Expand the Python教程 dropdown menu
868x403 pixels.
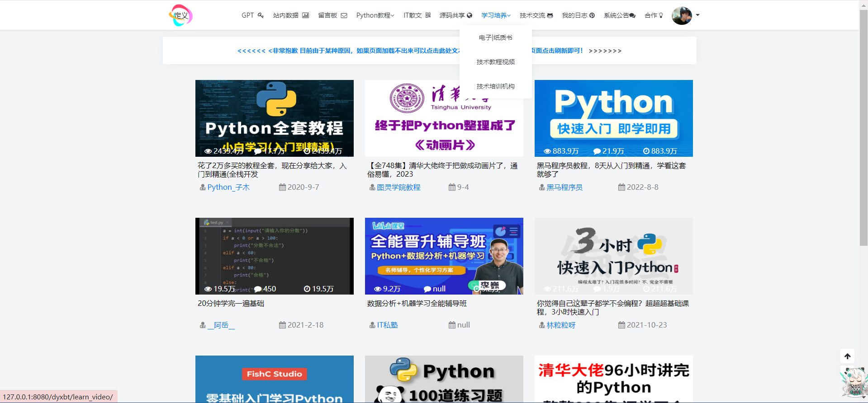tap(375, 15)
